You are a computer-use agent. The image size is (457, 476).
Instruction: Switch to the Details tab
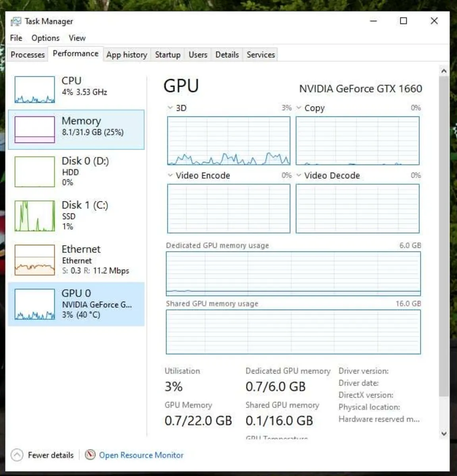(227, 55)
